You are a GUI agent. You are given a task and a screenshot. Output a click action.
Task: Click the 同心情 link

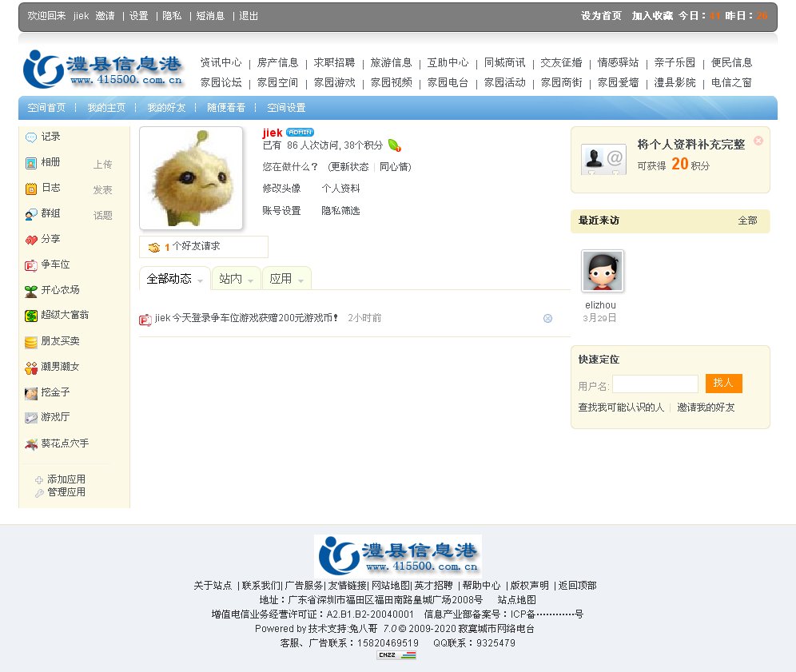(394, 167)
